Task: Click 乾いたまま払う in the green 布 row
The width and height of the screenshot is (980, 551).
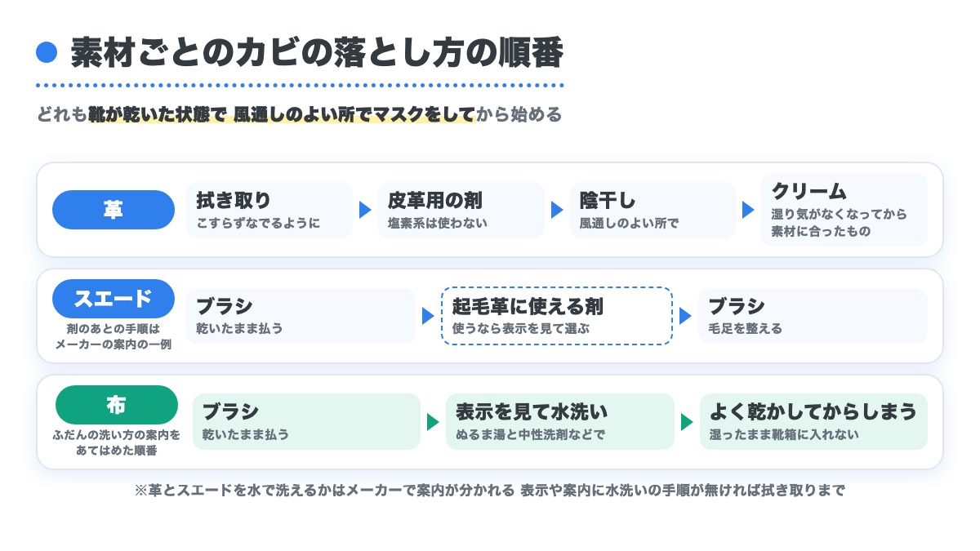Action: point(245,435)
